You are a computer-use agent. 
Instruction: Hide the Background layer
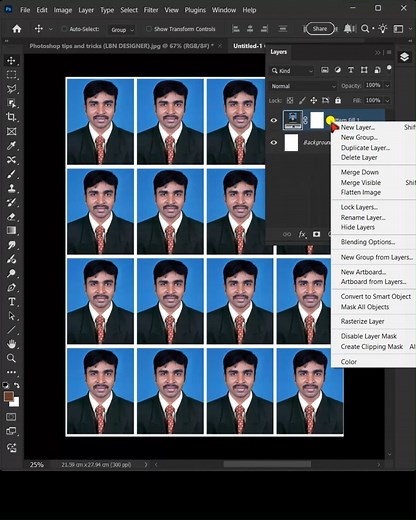[274, 143]
